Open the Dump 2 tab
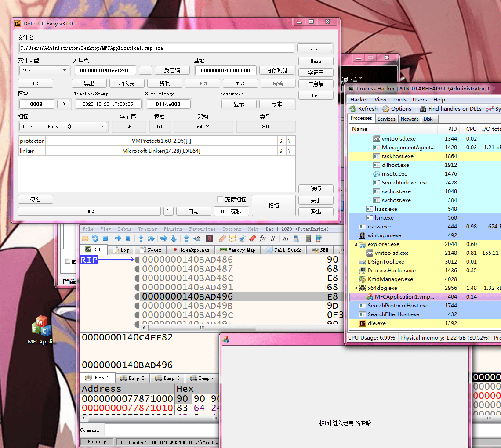Image resolution: width=501 pixels, height=448 pixels. pyautogui.click(x=132, y=378)
